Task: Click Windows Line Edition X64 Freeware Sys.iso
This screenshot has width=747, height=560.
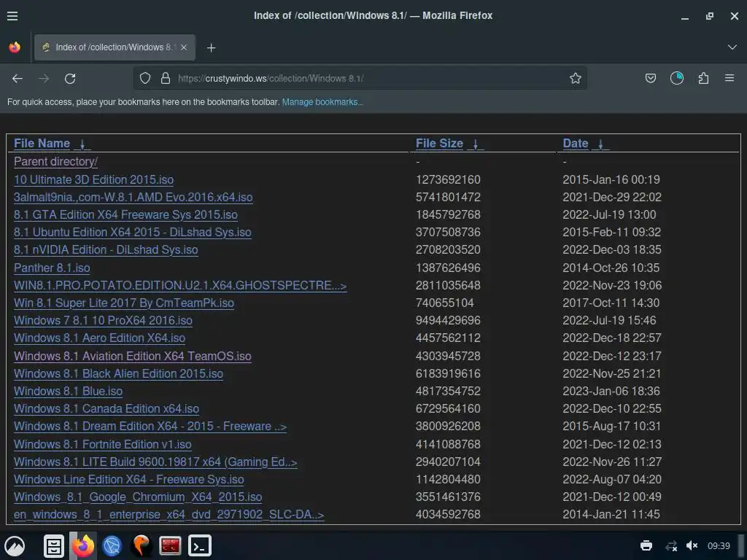Action: [129, 479]
